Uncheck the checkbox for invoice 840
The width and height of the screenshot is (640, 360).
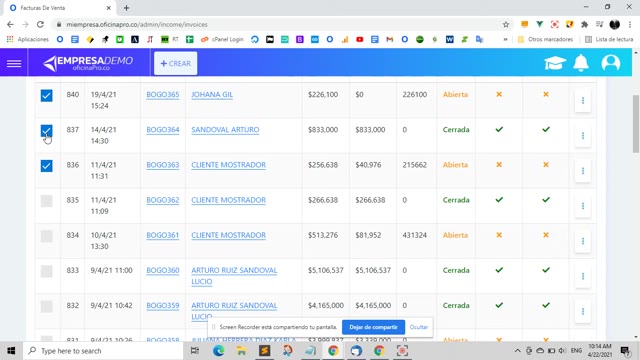47,96
